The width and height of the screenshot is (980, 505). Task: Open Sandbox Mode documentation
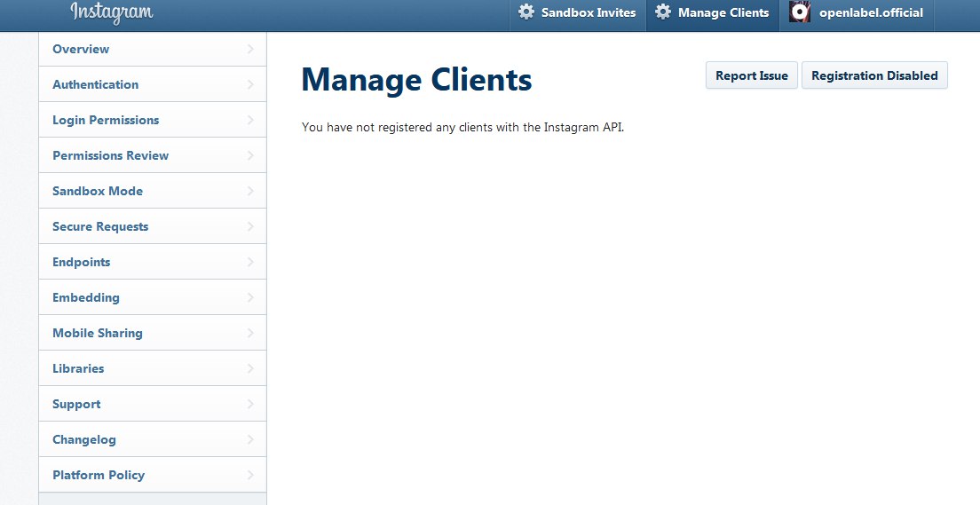(153, 191)
